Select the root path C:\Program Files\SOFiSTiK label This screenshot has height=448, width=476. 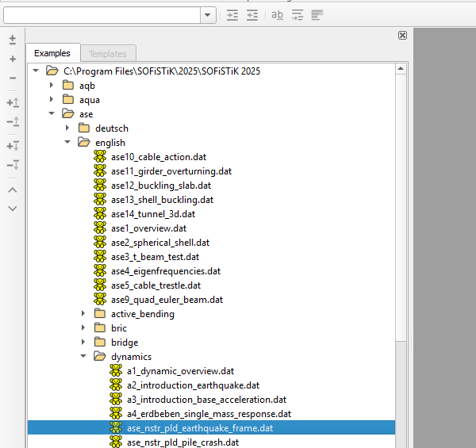[x=162, y=71]
